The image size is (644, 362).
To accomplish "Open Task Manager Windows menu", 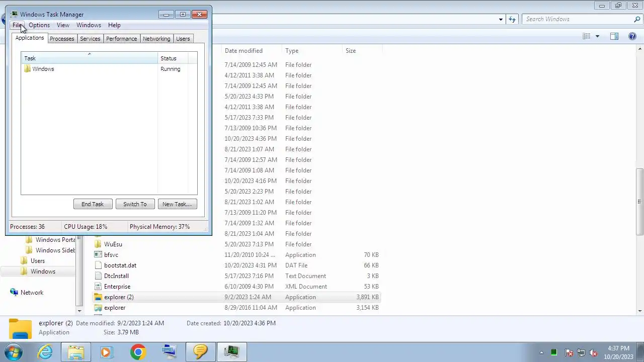I will coord(89,25).
